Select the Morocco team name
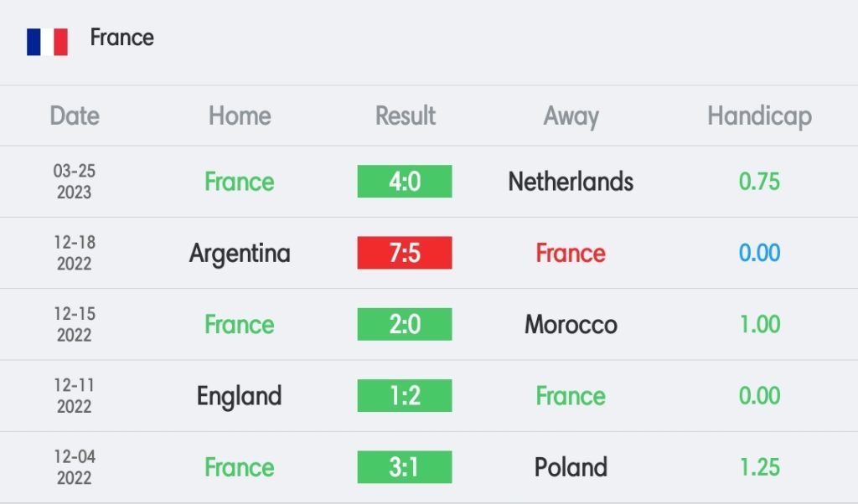 (x=571, y=325)
